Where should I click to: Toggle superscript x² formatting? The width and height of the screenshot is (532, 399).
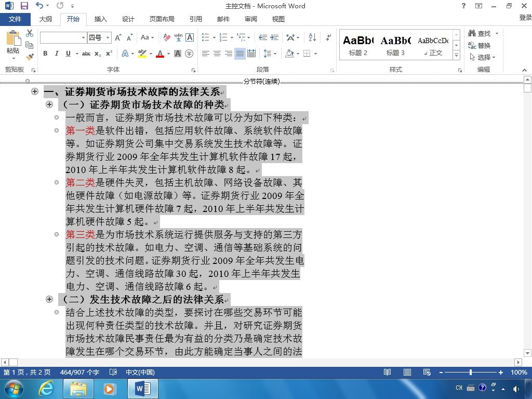(x=109, y=54)
